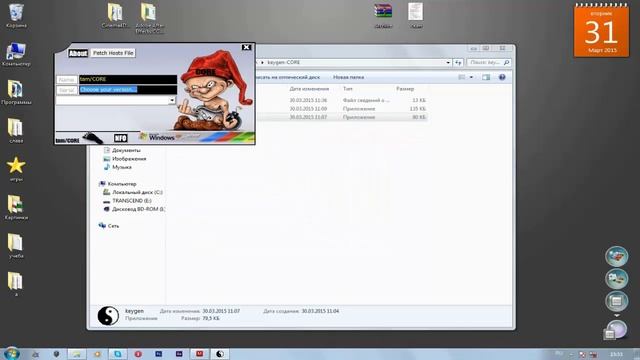
Task: Open Opera from the taskbar
Action: pyautogui.click(x=138, y=354)
